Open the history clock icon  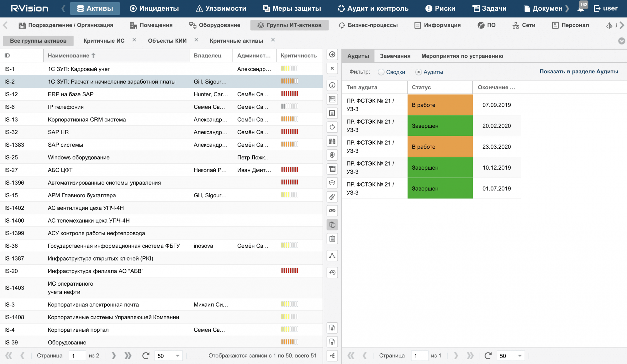[x=332, y=272]
